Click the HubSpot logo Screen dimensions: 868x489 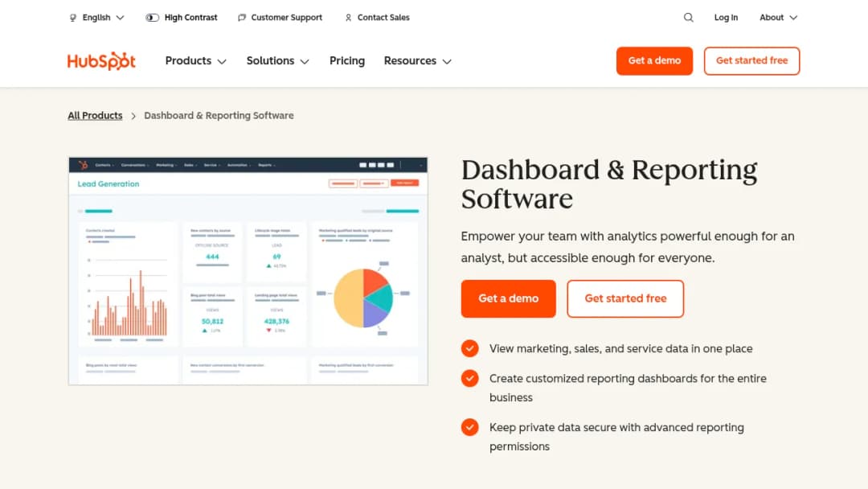click(x=101, y=61)
